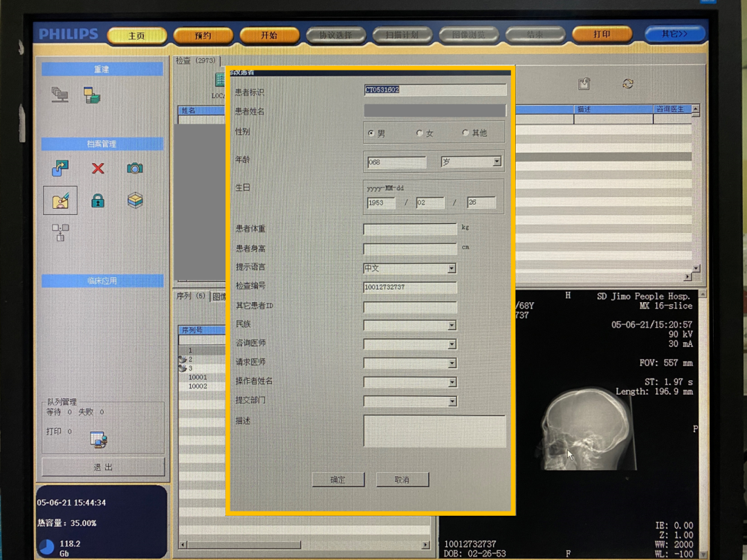Click the disk usage pie chart icon

click(47, 547)
